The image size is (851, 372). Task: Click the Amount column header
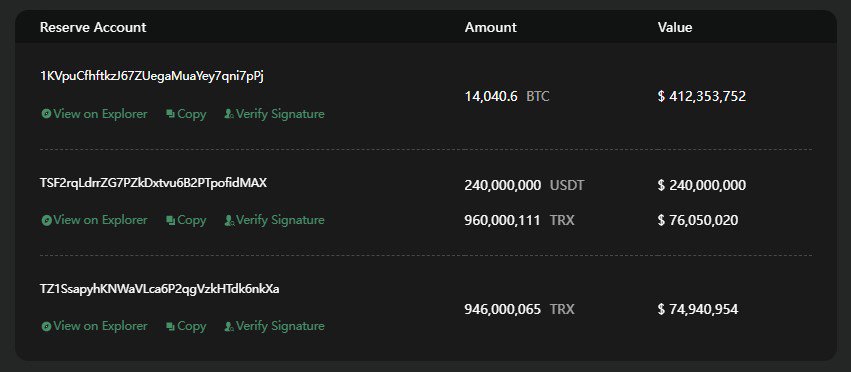click(491, 27)
